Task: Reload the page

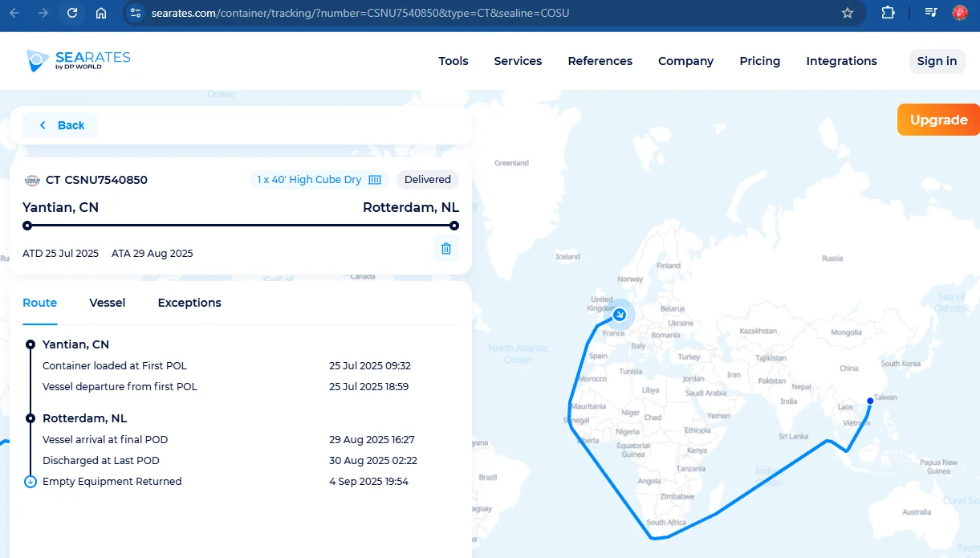Action: [x=72, y=13]
